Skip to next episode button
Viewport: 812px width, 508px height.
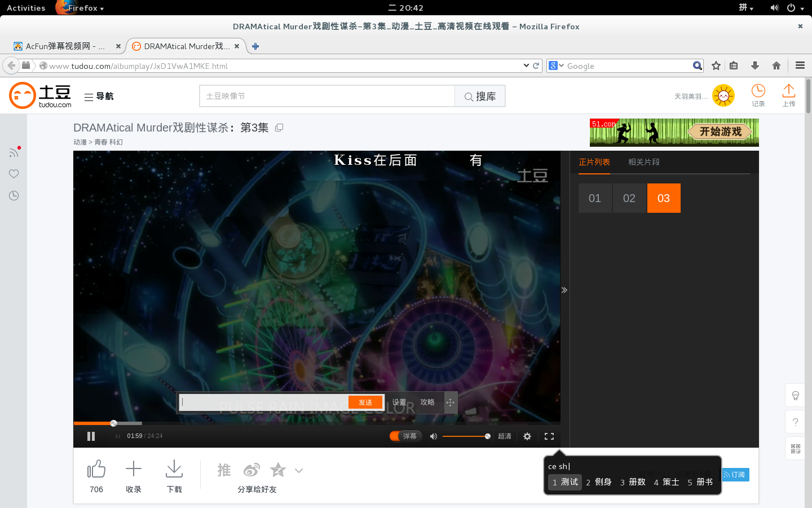117,436
